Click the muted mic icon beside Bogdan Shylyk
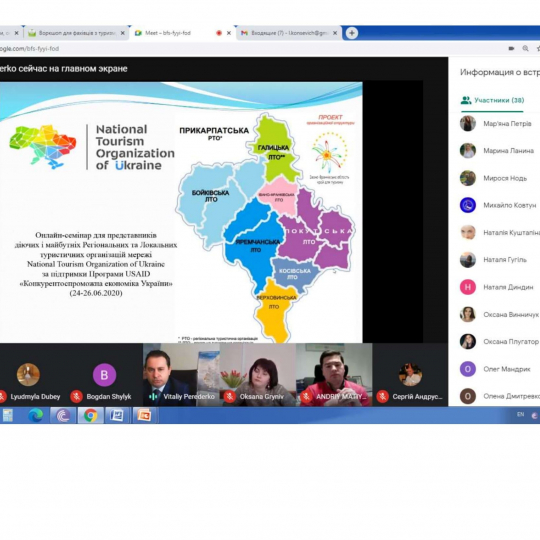Viewport: 540px width, 540px height. click(x=76, y=397)
